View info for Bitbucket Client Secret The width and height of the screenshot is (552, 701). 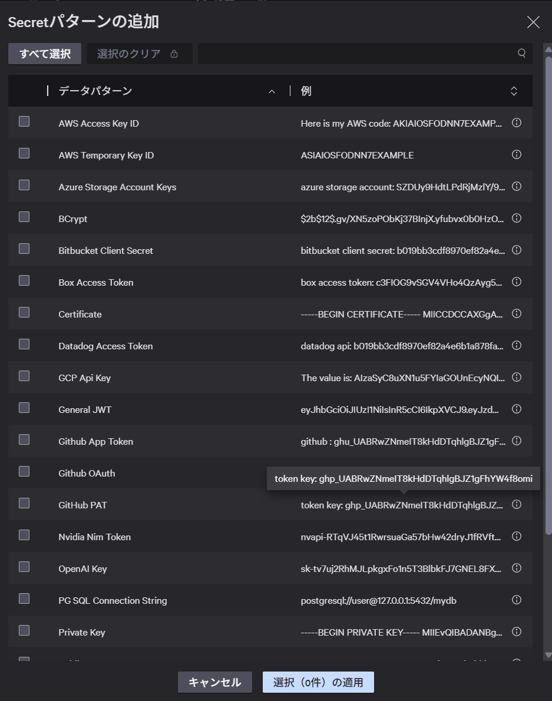pyautogui.click(x=516, y=250)
